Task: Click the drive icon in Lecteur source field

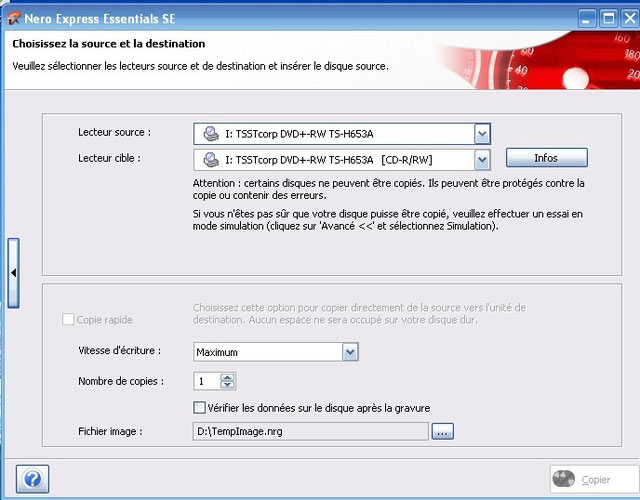Action: pos(211,134)
